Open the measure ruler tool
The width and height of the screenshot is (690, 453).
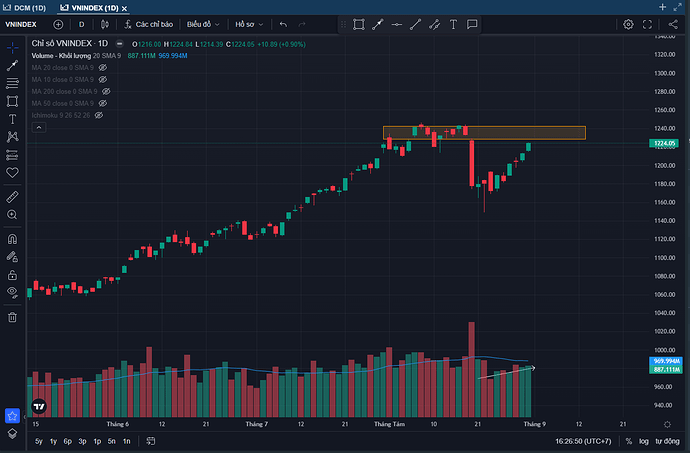(13, 196)
